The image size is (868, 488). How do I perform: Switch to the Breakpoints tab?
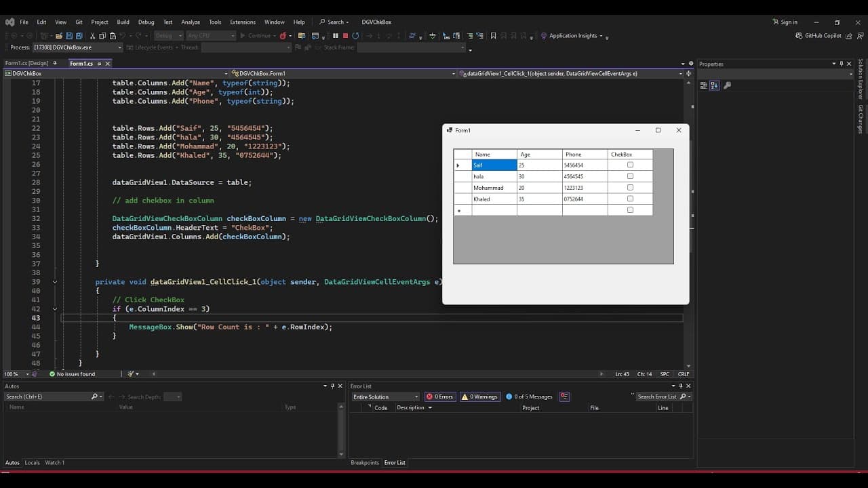tap(365, 462)
